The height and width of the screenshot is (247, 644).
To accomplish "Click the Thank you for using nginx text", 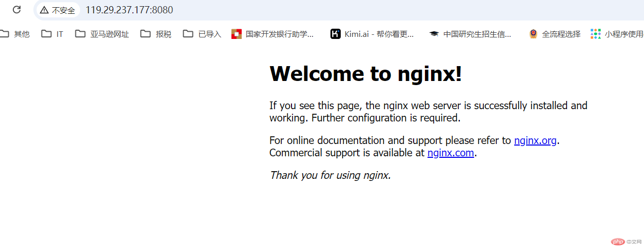I will 330,175.
